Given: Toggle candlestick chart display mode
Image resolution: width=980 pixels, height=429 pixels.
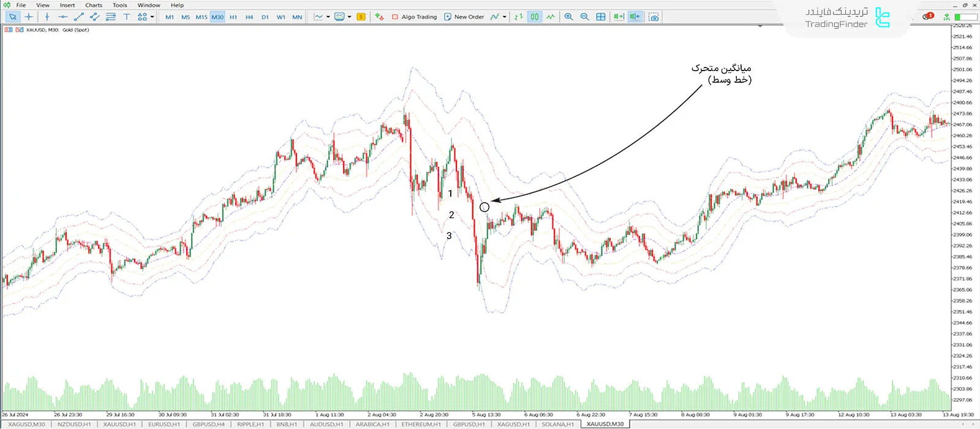Looking at the screenshot, I should (x=535, y=17).
